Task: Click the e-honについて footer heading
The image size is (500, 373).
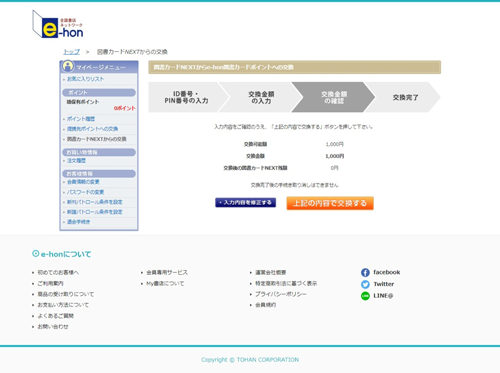Action: point(66,254)
